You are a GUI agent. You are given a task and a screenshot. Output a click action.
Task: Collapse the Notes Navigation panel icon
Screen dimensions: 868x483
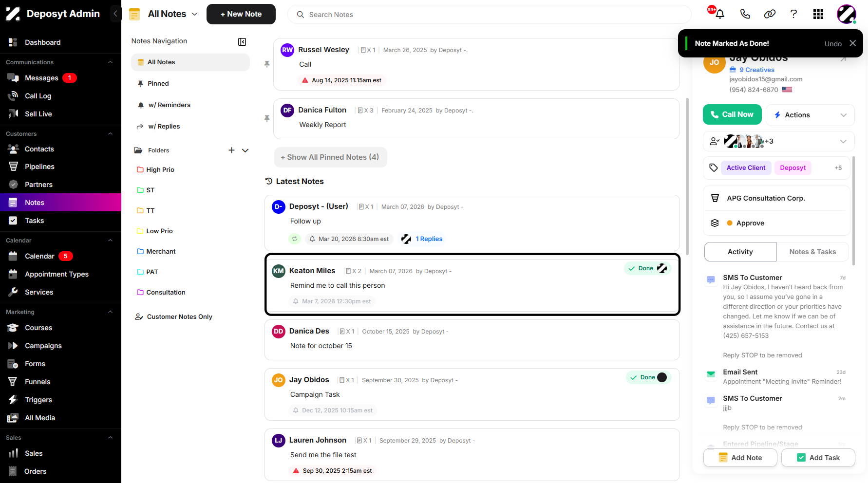coord(242,42)
